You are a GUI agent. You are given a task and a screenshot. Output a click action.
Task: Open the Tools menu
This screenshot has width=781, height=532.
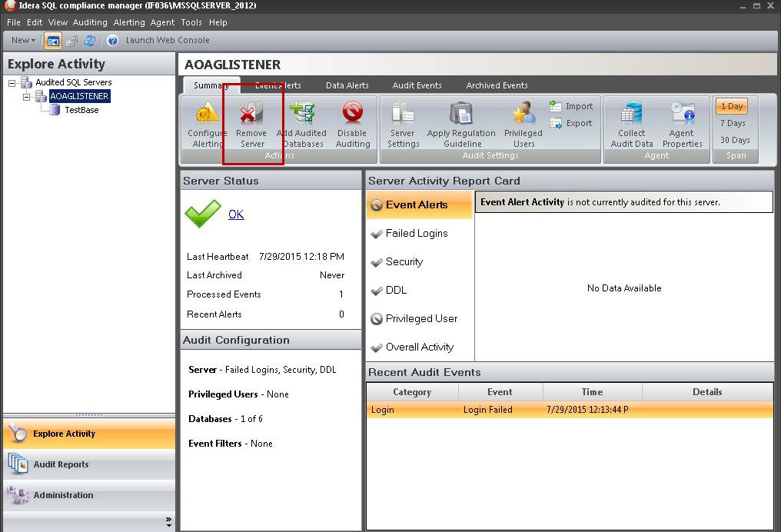(x=191, y=22)
